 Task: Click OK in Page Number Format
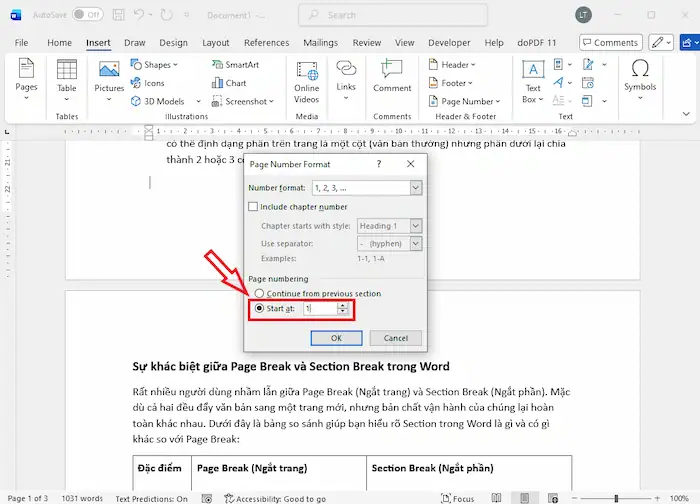(336, 338)
